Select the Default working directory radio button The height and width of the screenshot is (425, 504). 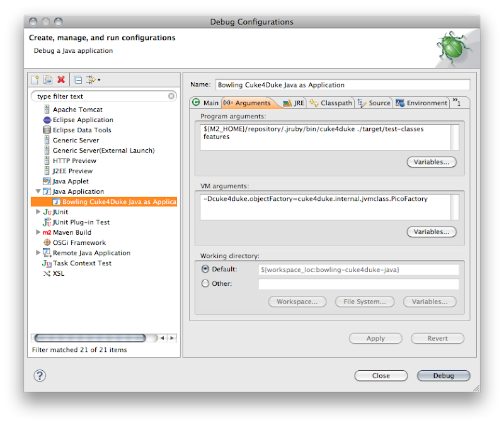click(x=205, y=269)
